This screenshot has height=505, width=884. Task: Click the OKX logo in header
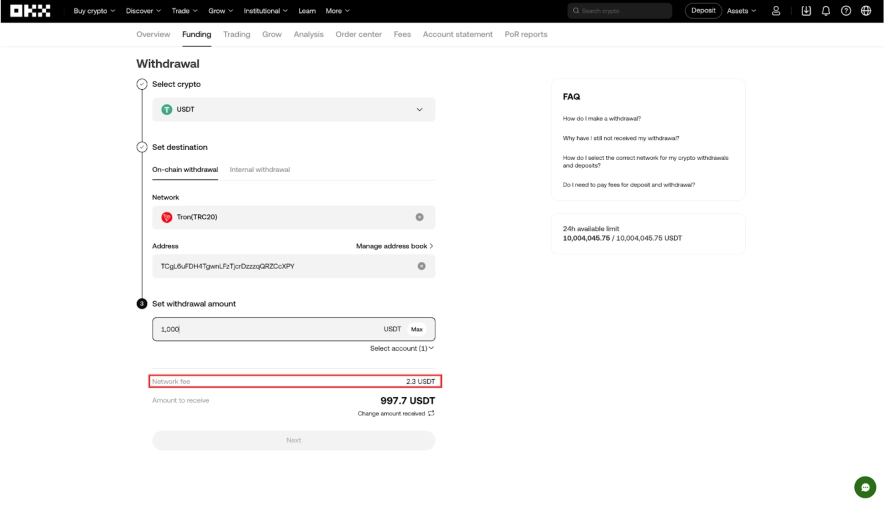tap(30, 11)
